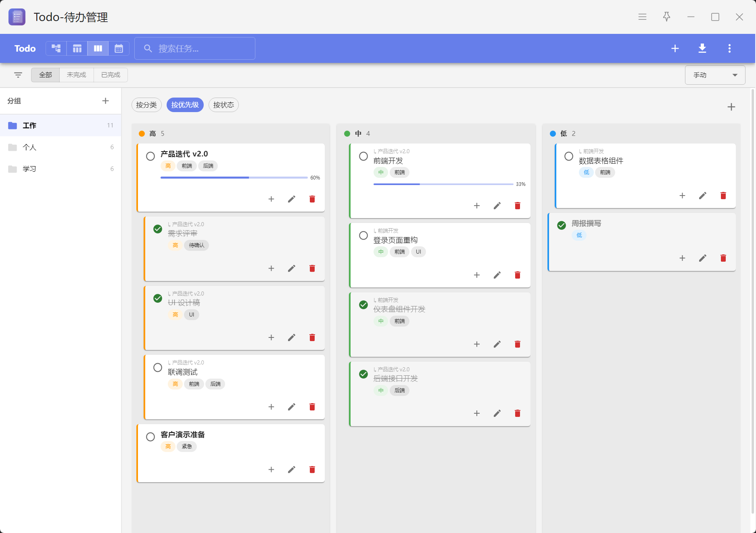Switch to the kanban column view icon
The width and height of the screenshot is (756, 533).
(x=98, y=48)
